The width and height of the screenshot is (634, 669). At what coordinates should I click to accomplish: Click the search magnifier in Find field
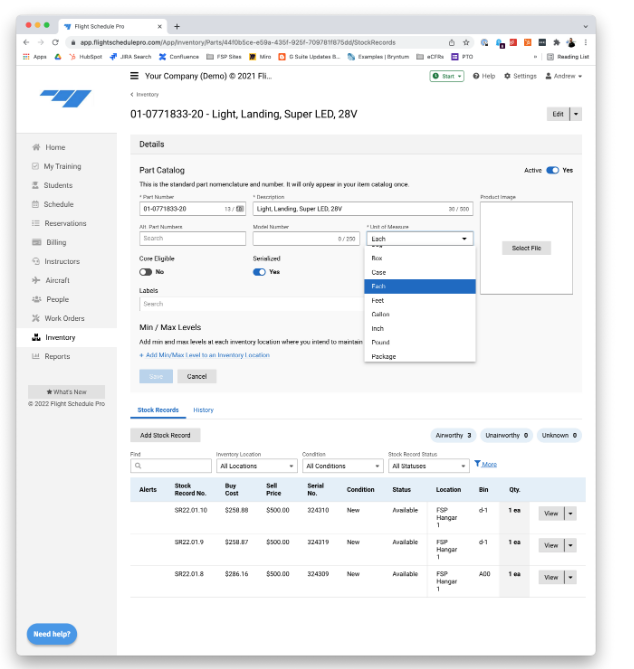coord(138,465)
